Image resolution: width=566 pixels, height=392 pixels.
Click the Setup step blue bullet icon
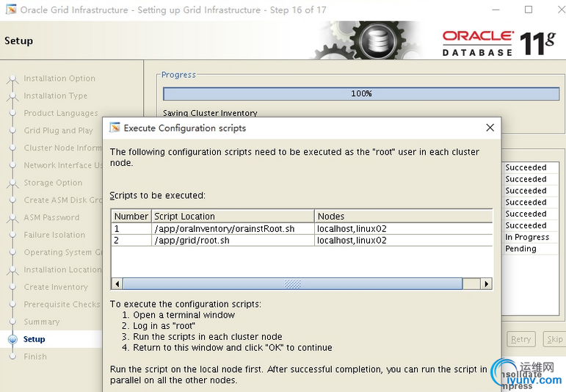pos(12,339)
